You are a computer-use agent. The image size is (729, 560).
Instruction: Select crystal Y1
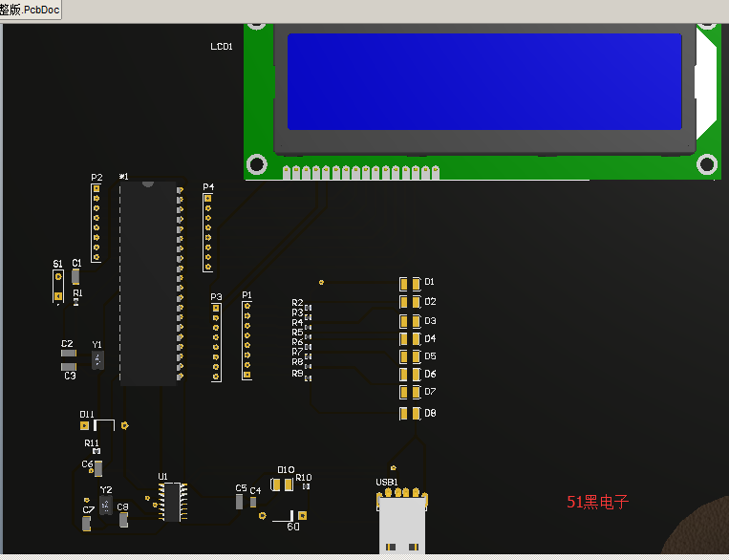click(x=97, y=360)
